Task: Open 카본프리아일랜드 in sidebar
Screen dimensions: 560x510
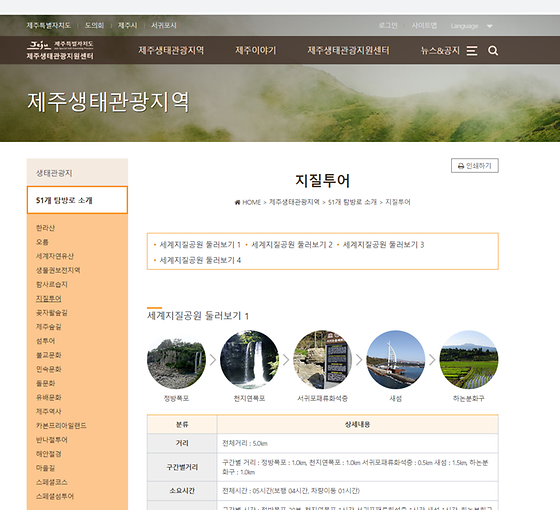Action: pyautogui.click(x=61, y=426)
